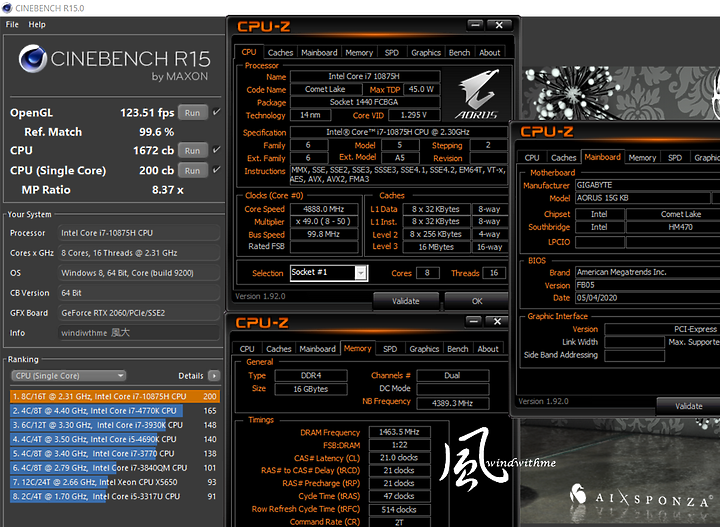
Task: Select SPD tab in bottom CPU-Z memory window
Action: pyautogui.click(x=390, y=349)
